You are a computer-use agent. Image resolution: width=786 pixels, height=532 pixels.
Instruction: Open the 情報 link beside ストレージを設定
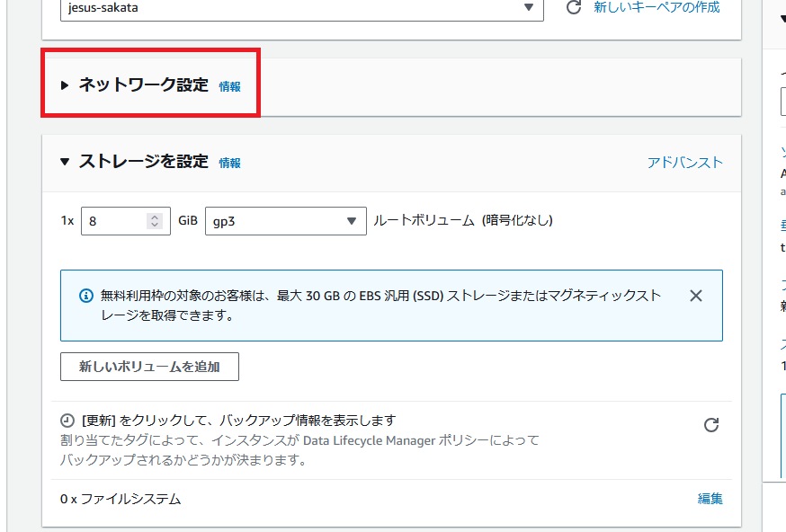[x=229, y=164]
